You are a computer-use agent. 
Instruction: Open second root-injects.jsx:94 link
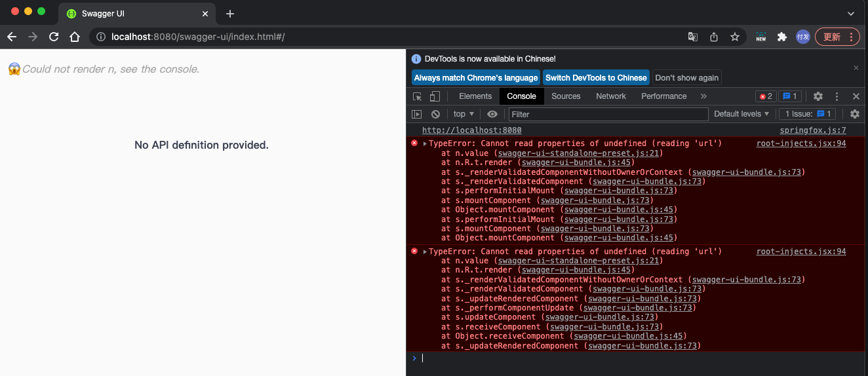tap(801, 252)
